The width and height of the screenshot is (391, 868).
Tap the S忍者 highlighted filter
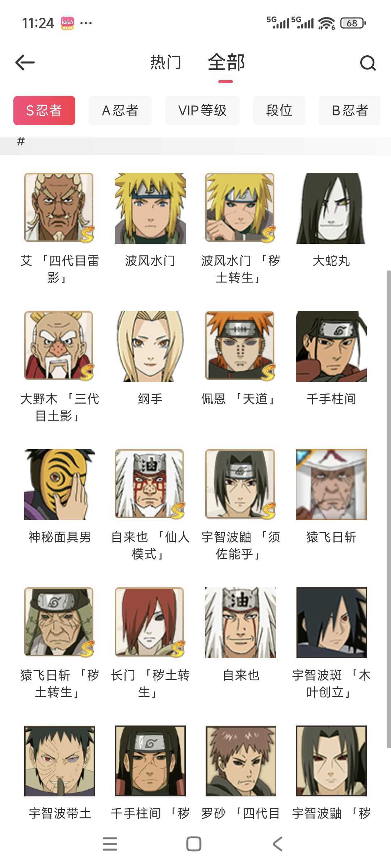pos(44,110)
